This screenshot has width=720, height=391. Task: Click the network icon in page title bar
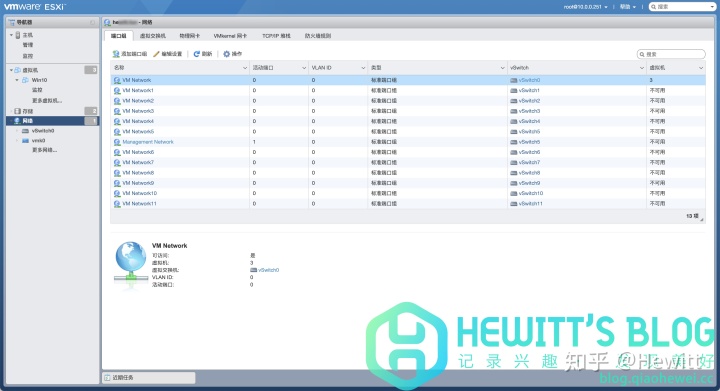coord(107,22)
